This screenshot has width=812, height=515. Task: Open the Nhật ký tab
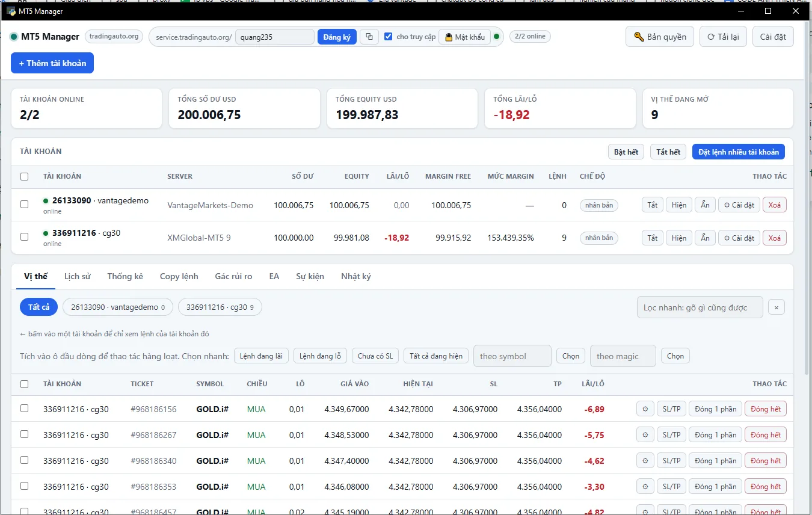click(x=356, y=277)
